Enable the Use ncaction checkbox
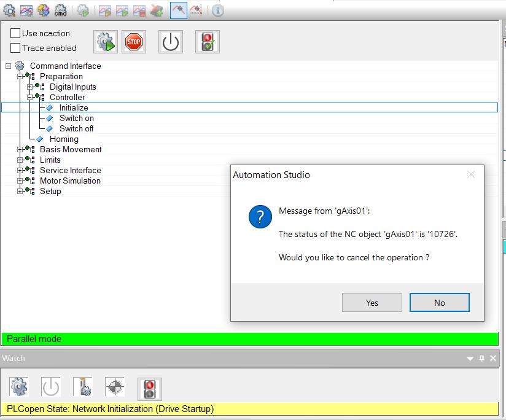The image size is (506, 420). pos(15,33)
